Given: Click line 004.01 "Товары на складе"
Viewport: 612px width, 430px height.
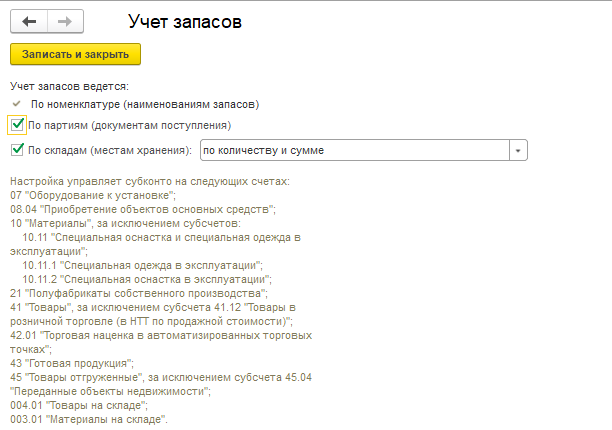Looking at the screenshot, I should coord(79,406).
